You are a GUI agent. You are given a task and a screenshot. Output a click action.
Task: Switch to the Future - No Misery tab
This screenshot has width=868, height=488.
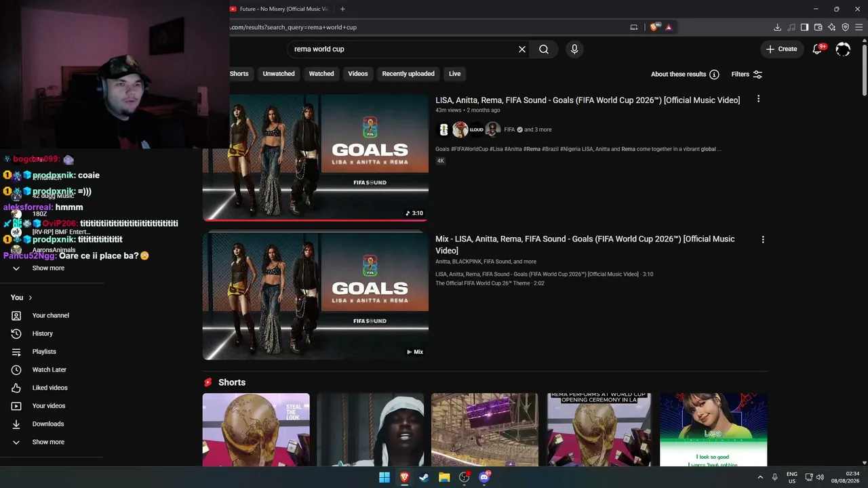pos(283,9)
